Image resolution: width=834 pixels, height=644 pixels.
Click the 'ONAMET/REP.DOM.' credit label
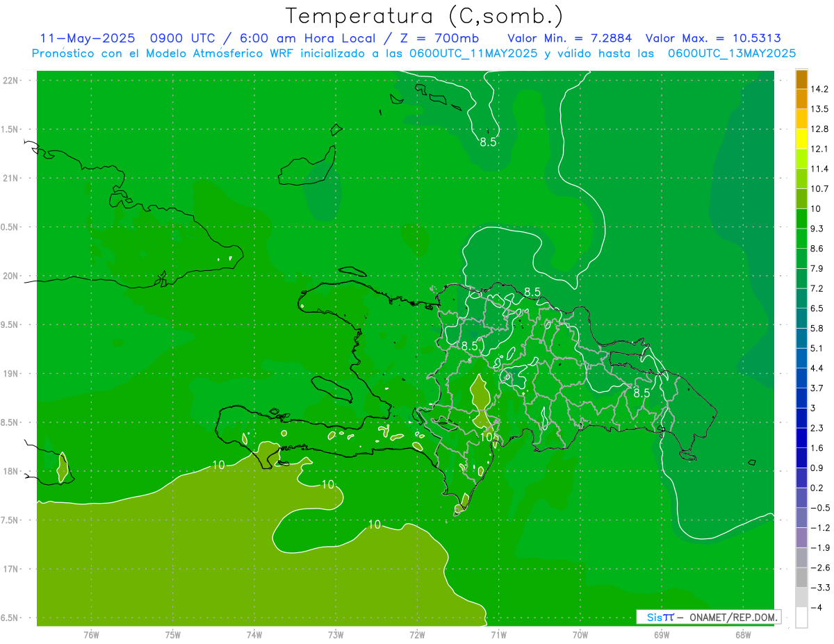[733, 617]
